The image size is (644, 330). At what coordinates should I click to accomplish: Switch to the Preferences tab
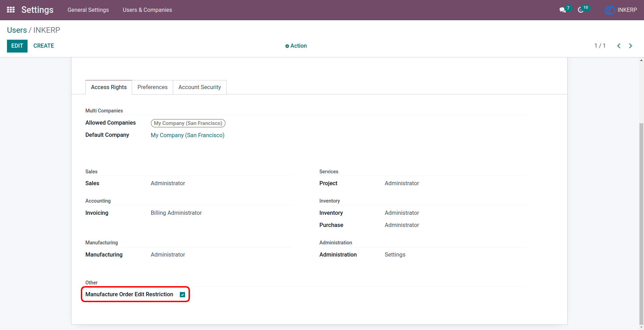click(x=152, y=87)
